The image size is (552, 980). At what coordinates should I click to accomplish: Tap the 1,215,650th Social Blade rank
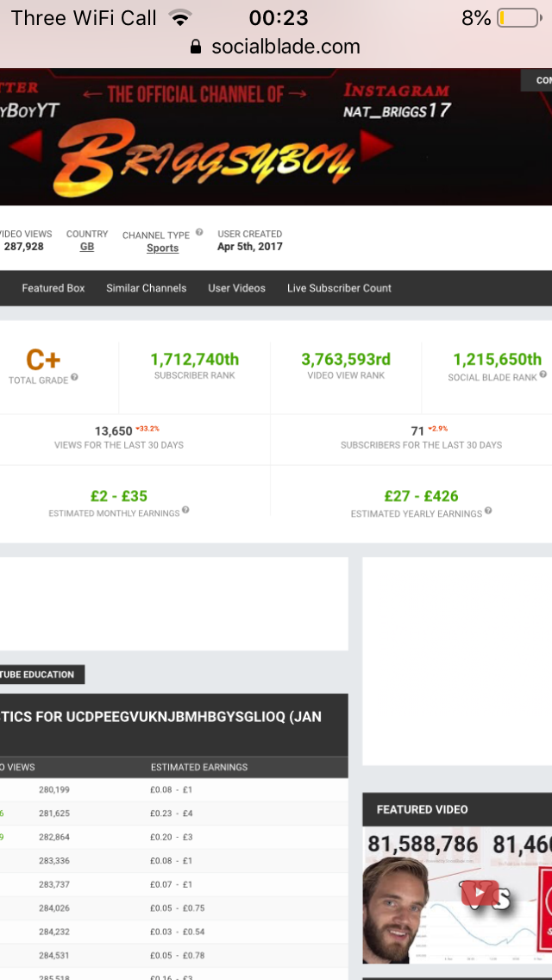click(498, 360)
